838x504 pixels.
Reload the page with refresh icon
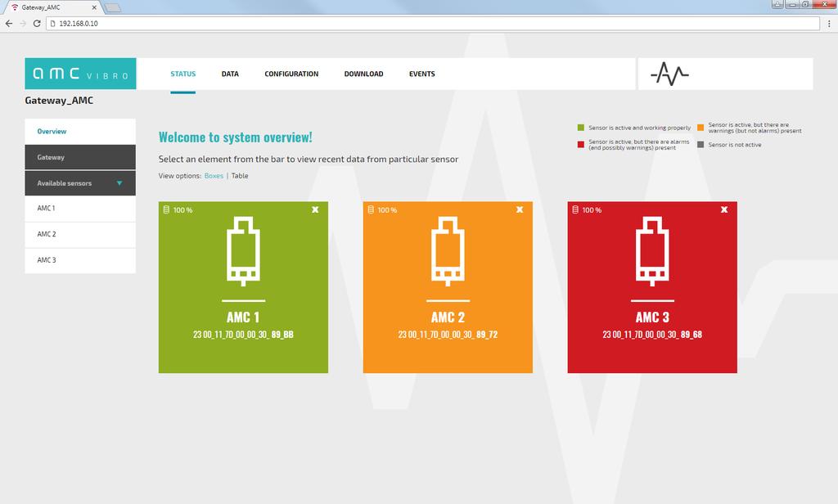(x=37, y=24)
